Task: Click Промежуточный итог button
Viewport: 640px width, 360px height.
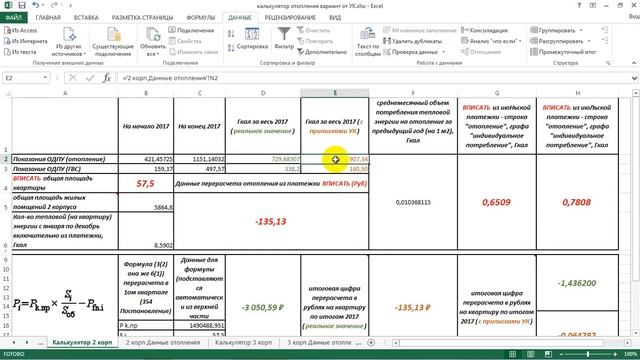Action: pos(563,52)
